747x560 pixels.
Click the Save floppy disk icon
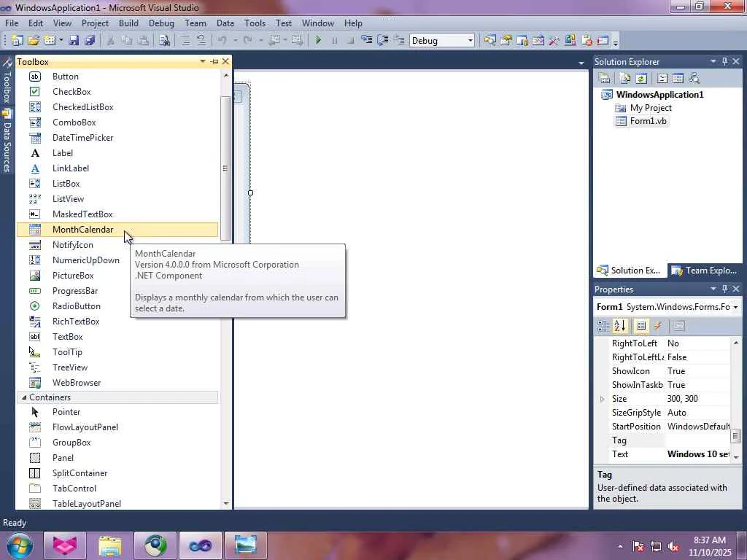[x=74, y=41]
